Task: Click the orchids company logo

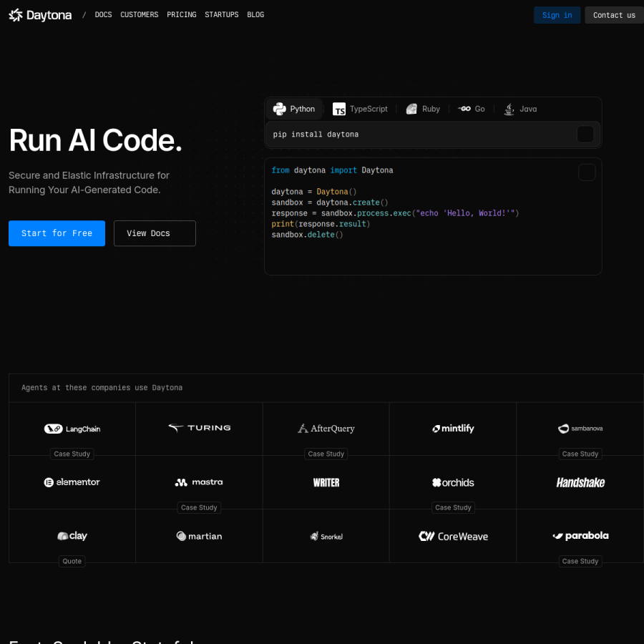Action: point(453,482)
